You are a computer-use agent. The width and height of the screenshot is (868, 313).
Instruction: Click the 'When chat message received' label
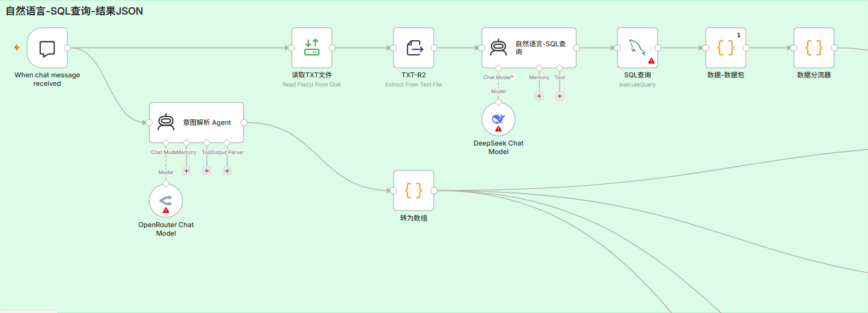47,79
